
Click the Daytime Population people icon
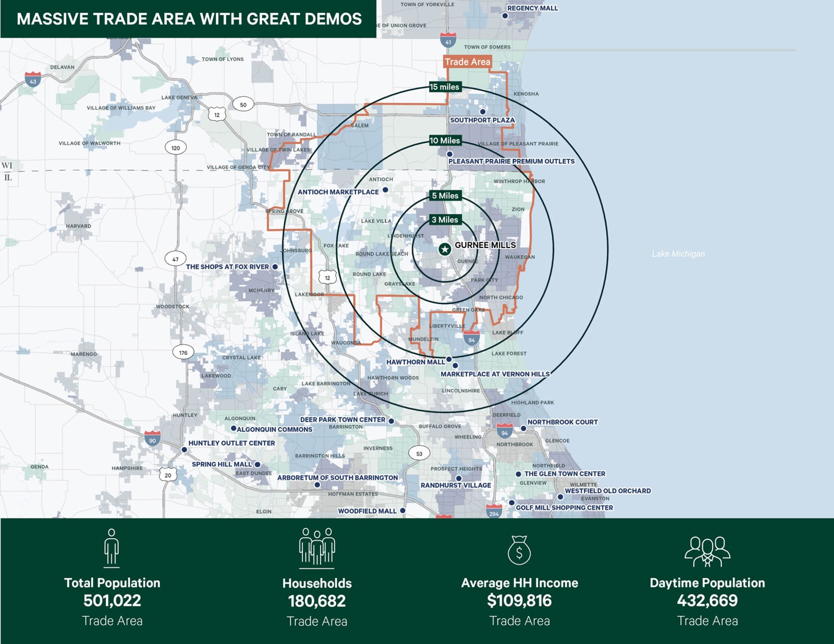(707, 551)
